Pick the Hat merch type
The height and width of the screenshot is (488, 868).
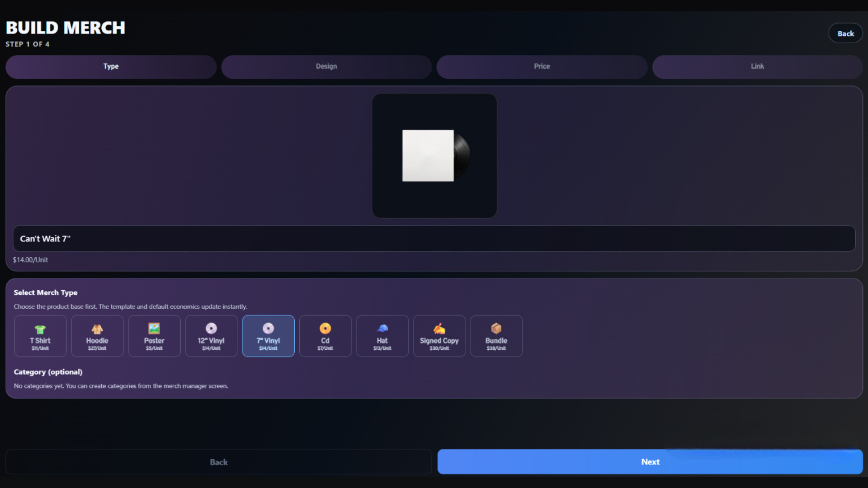382,336
